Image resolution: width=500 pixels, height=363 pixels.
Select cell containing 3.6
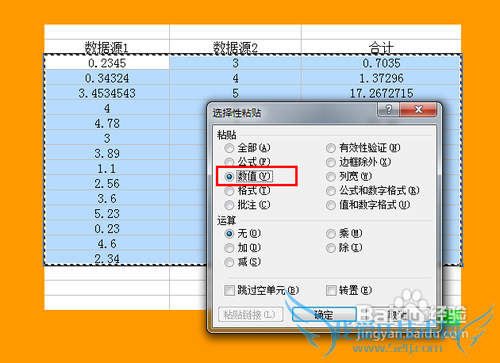point(107,198)
